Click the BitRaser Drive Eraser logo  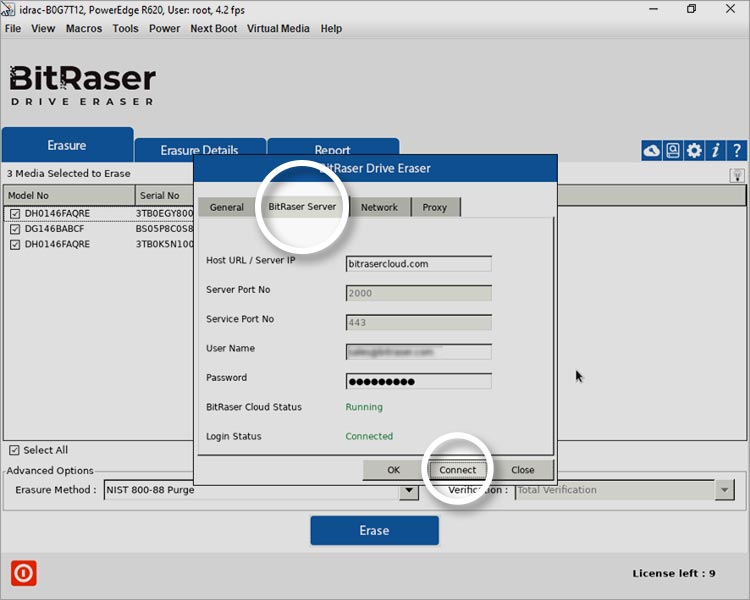coord(82,85)
